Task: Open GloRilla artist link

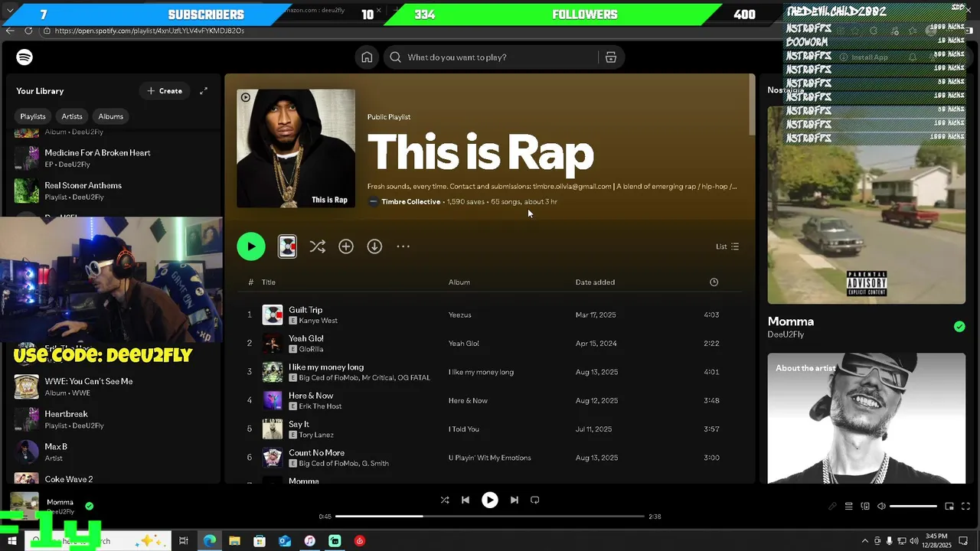Action: (312, 349)
